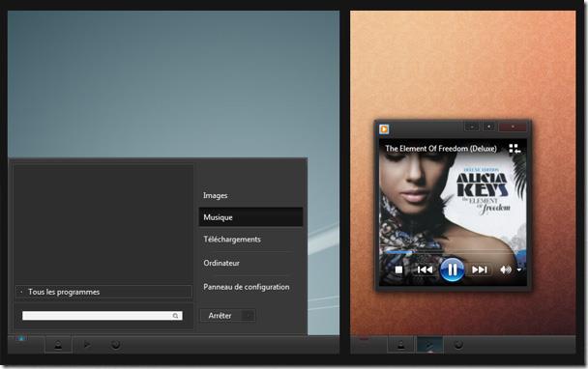588x369 pixels.
Task: Click the seek progress bar in player
Action: [x=452, y=252]
